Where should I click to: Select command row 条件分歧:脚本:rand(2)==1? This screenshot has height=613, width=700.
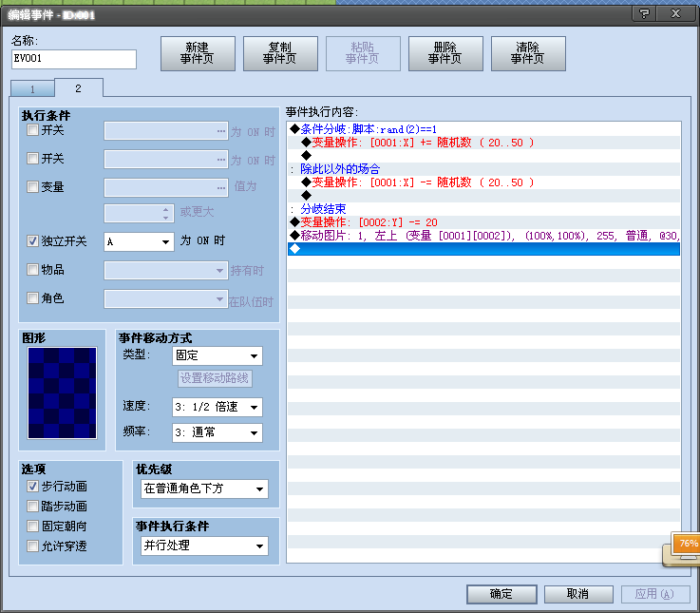click(484, 129)
